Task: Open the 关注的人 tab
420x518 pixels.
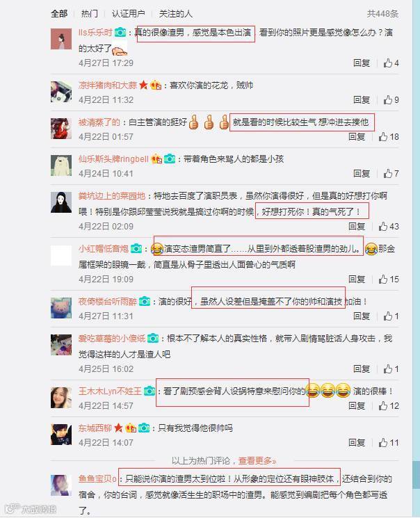Action: (x=175, y=13)
